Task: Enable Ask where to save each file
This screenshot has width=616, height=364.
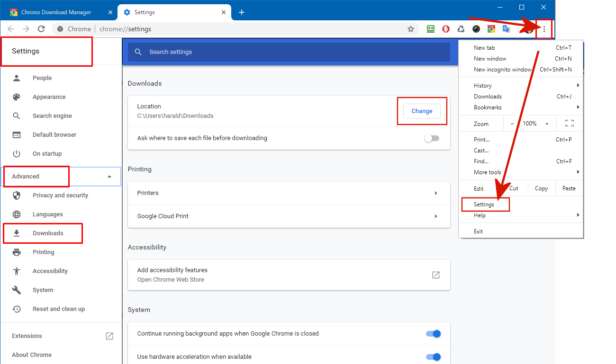Action: [x=432, y=138]
